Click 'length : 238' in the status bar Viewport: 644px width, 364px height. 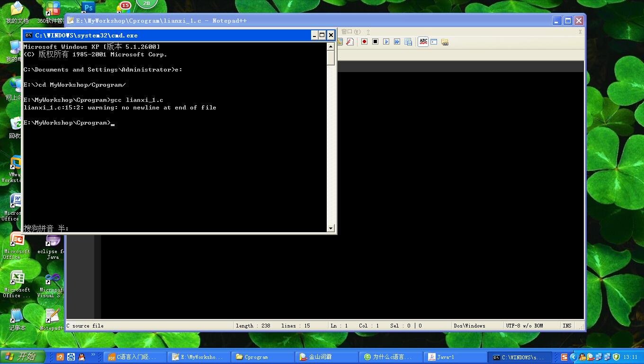point(253,326)
